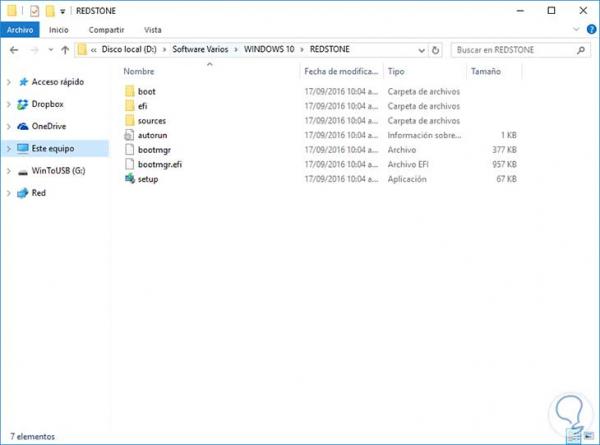
Task: Go up one folder level
Action: coord(65,50)
